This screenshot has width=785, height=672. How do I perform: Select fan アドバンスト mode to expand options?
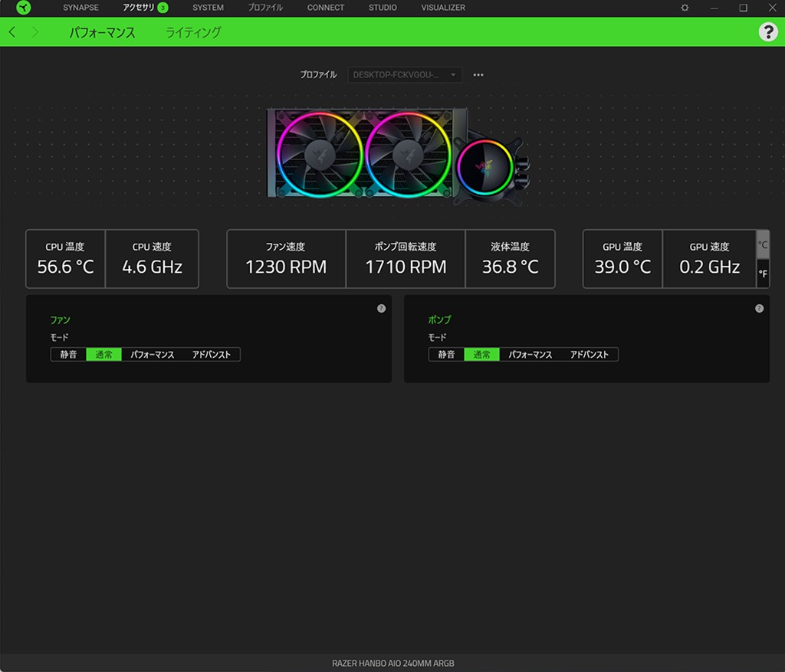coord(212,355)
